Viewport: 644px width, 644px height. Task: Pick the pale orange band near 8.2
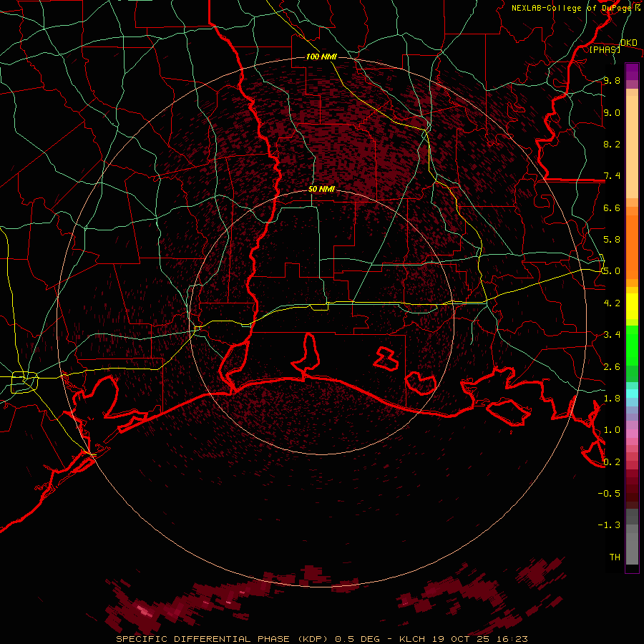[x=632, y=147]
